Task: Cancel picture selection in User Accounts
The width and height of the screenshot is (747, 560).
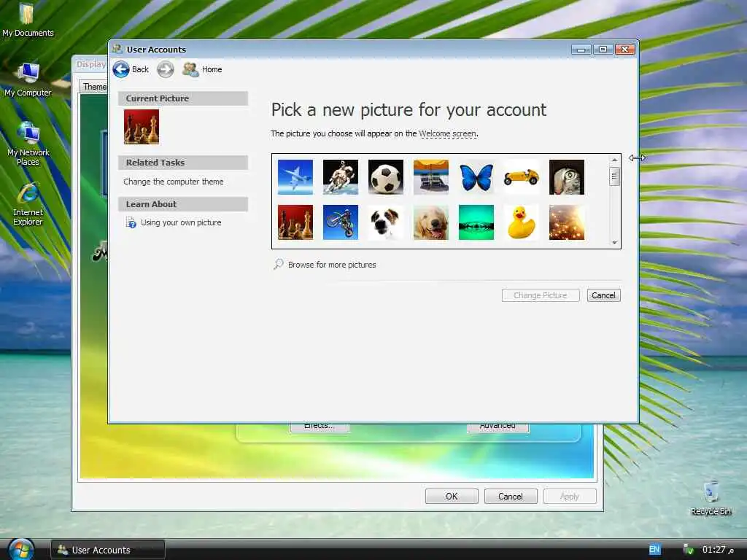Action: 603,295
